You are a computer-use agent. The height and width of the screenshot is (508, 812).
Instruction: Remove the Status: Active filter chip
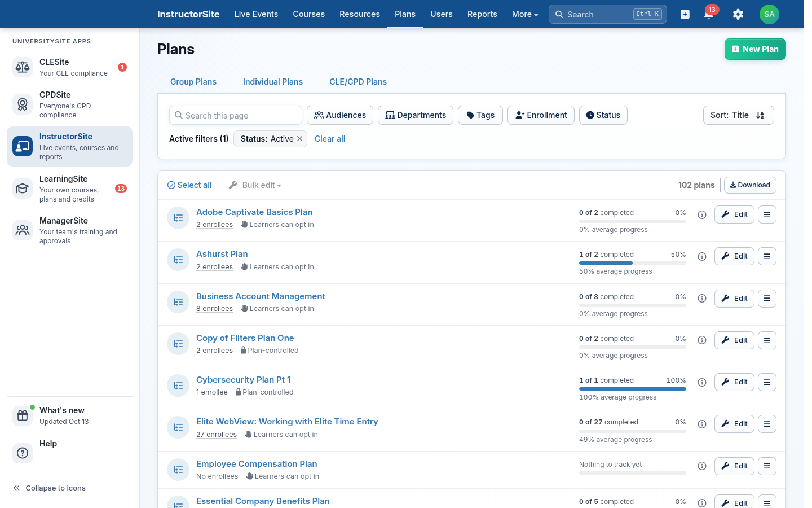click(x=299, y=139)
